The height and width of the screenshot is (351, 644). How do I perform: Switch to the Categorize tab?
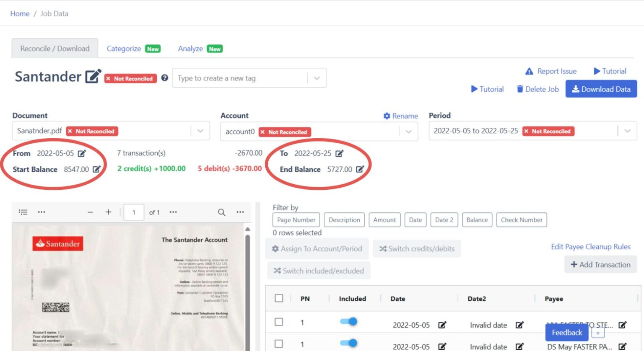tap(124, 49)
